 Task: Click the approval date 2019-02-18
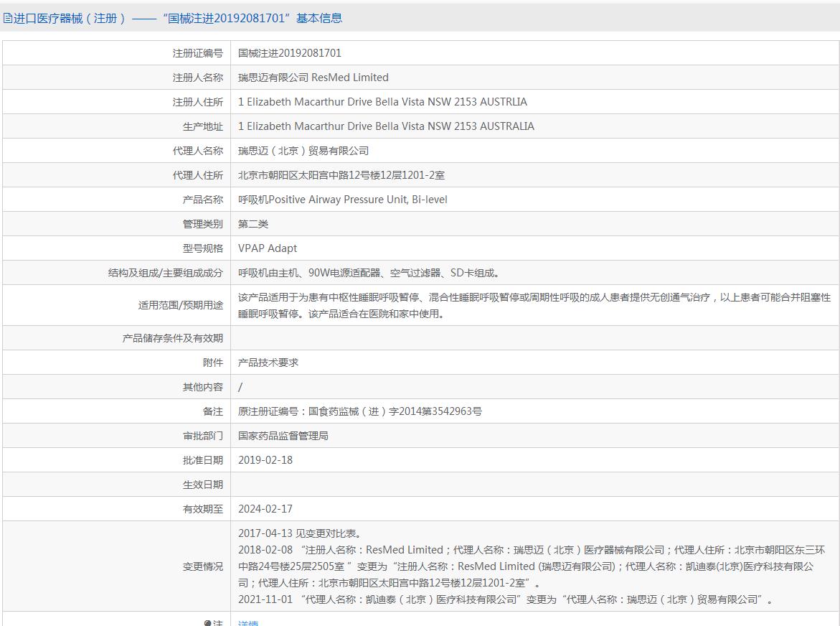pos(265,460)
